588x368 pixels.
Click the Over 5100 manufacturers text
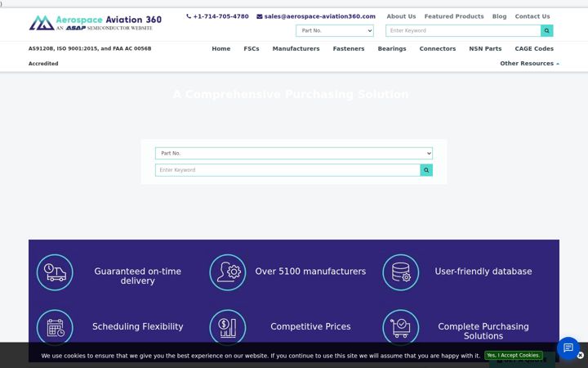pos(310,272)
